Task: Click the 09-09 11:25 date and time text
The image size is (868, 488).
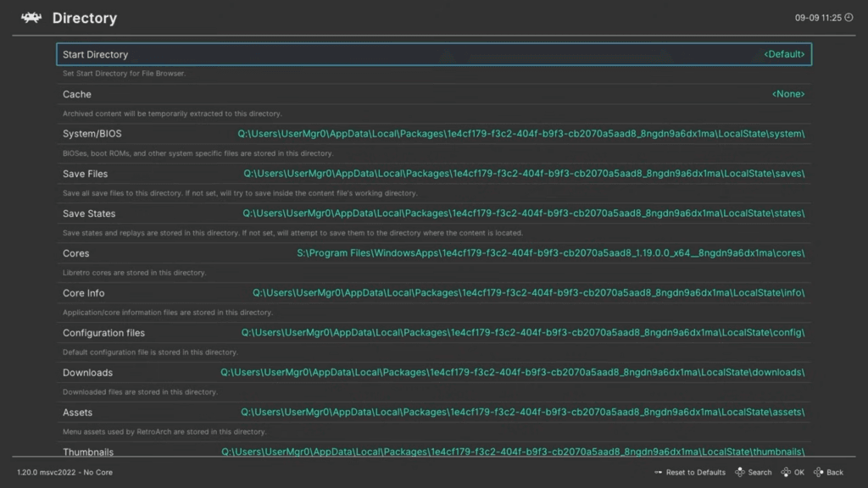Action: pos(818,18)
